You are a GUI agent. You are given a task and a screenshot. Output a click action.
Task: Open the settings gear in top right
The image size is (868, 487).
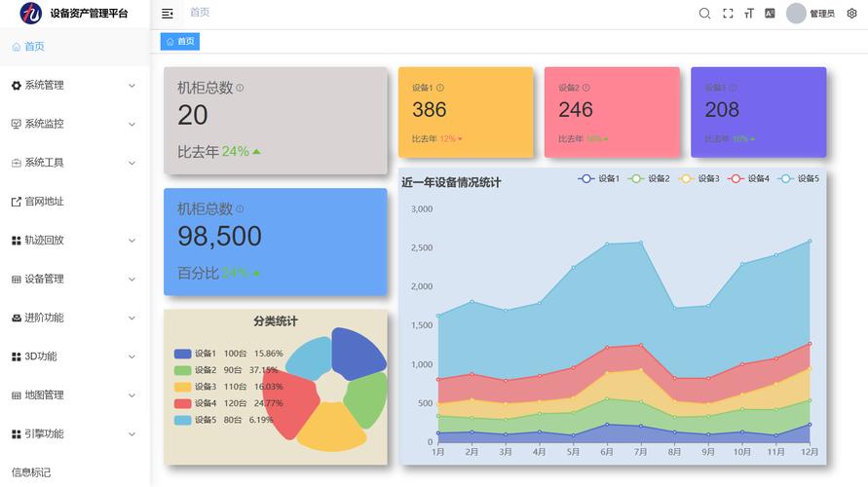point(852,14)
